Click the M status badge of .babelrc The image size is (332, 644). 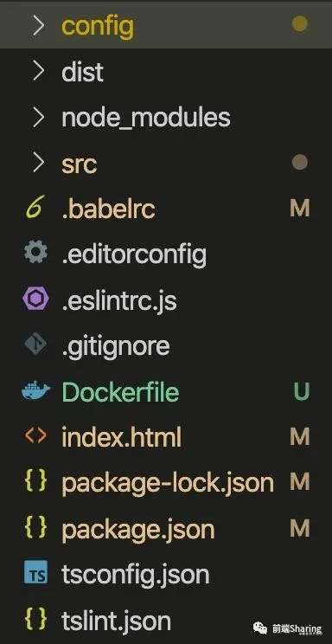300,209
